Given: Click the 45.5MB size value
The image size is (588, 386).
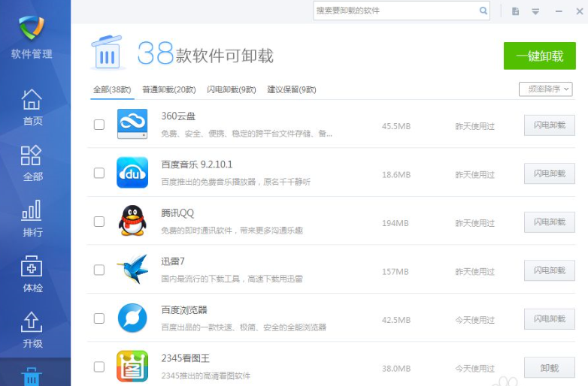Looking at the screenshot, I should coord(396,126).
